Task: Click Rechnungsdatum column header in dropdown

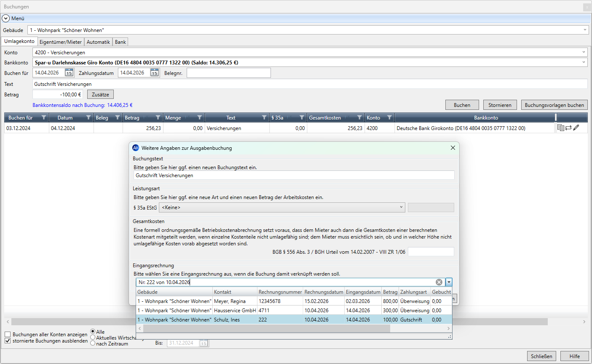Action: click(324, 292)
